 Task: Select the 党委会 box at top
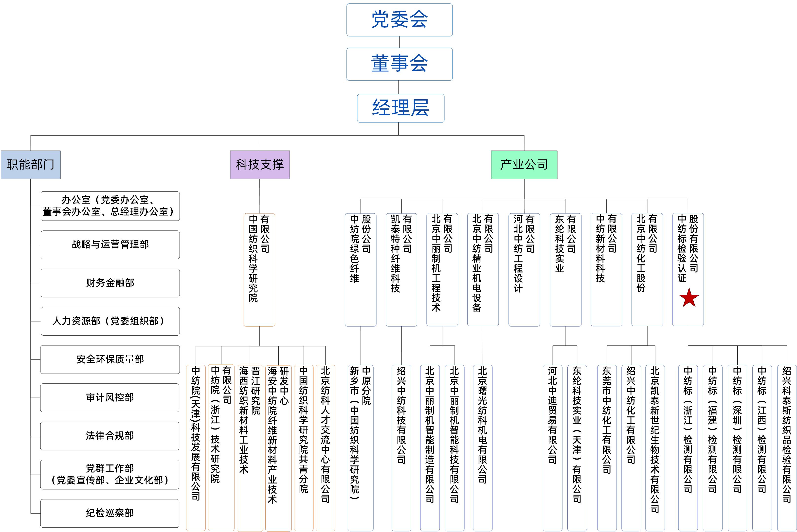399,20
